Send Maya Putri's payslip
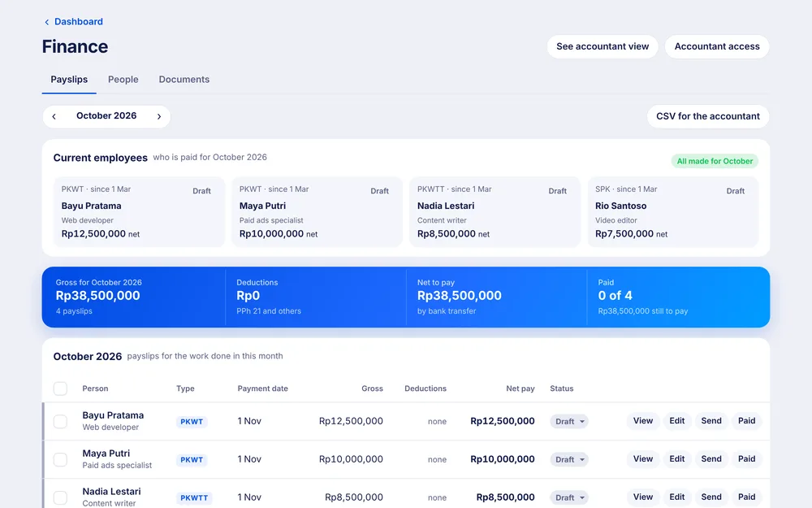The image size is (812, 508). click(711, 458)
